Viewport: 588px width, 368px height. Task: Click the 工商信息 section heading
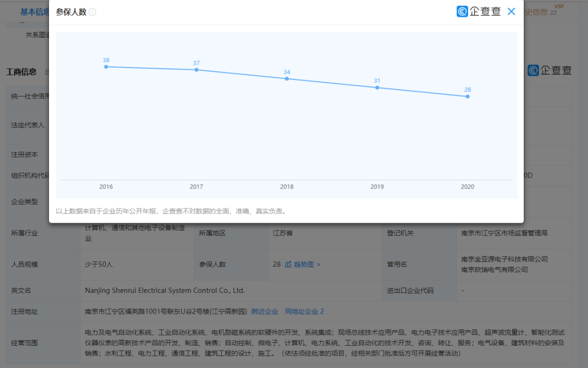point(21,72)
